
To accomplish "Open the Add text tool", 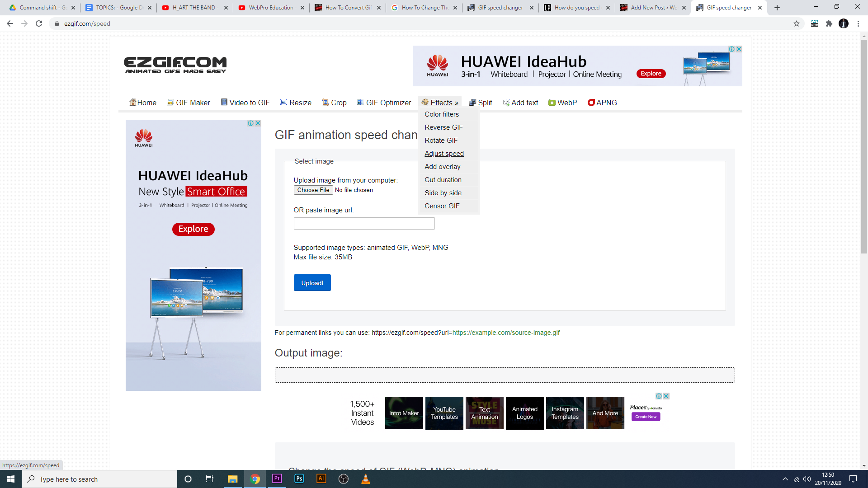I will click(x=520, y=103).
